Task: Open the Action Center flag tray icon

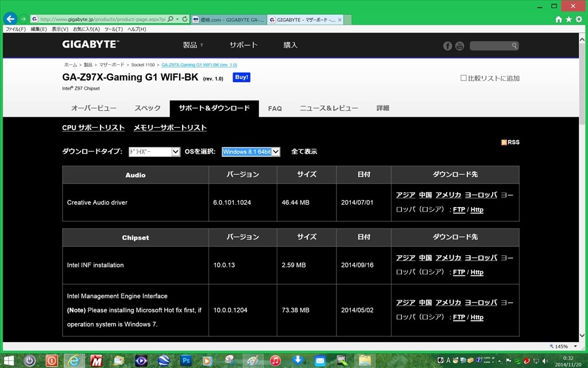Action: pos(509,361)
